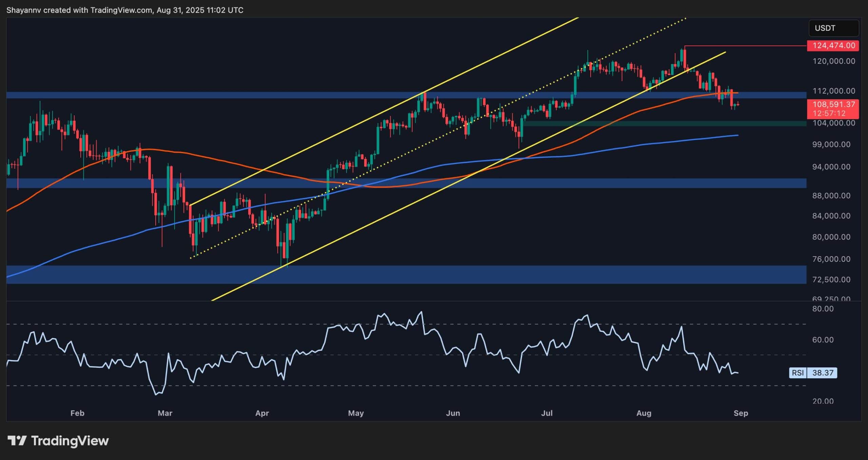
Task: Select the 124,474.00 resistance price label
Action: point(834,46)
